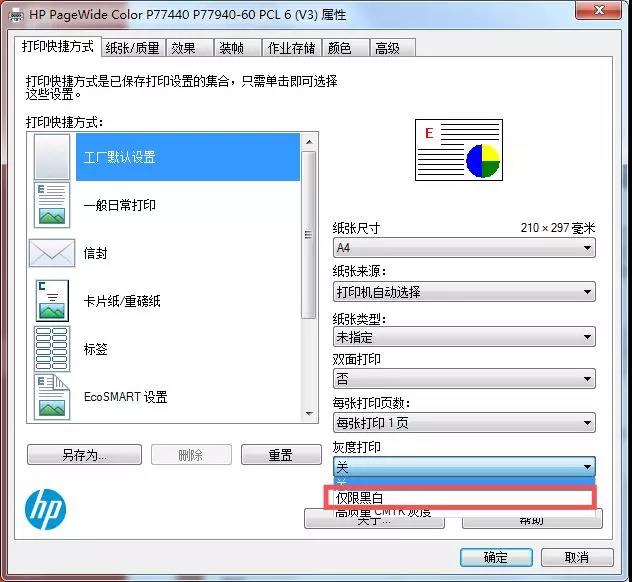Viewport: 632px width, 582px height.
Task: Click the 删除 button
Action: coord(191,455)
